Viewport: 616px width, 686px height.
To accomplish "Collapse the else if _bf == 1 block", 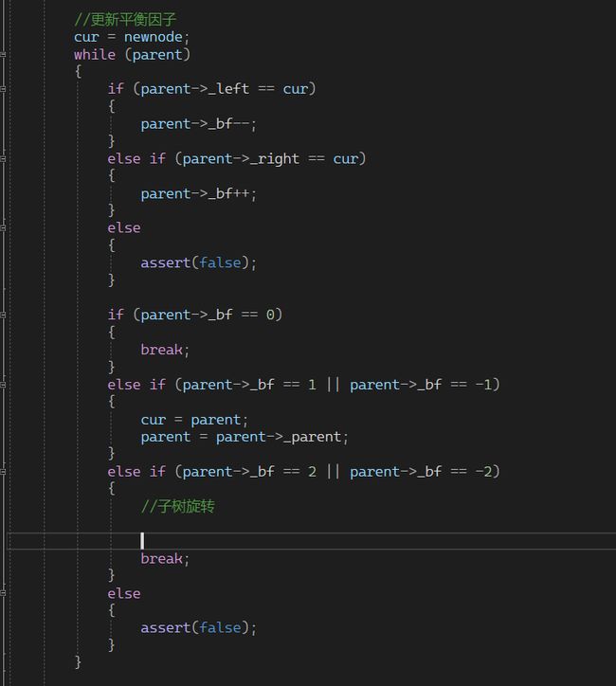I will coord(4,385).
